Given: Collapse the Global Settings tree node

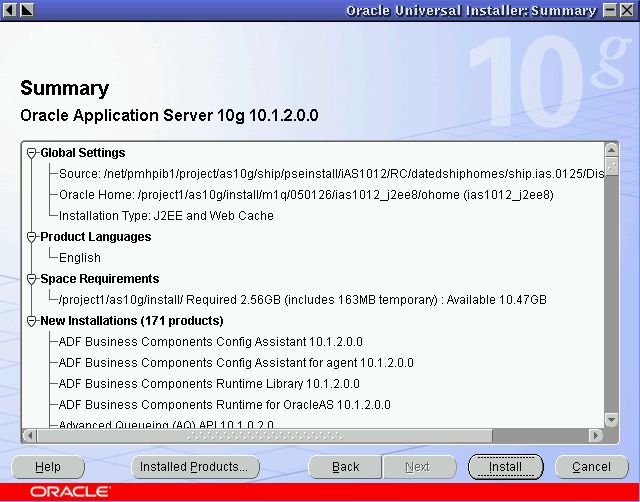Looking at the screenshot, I should tap(31, 153).
